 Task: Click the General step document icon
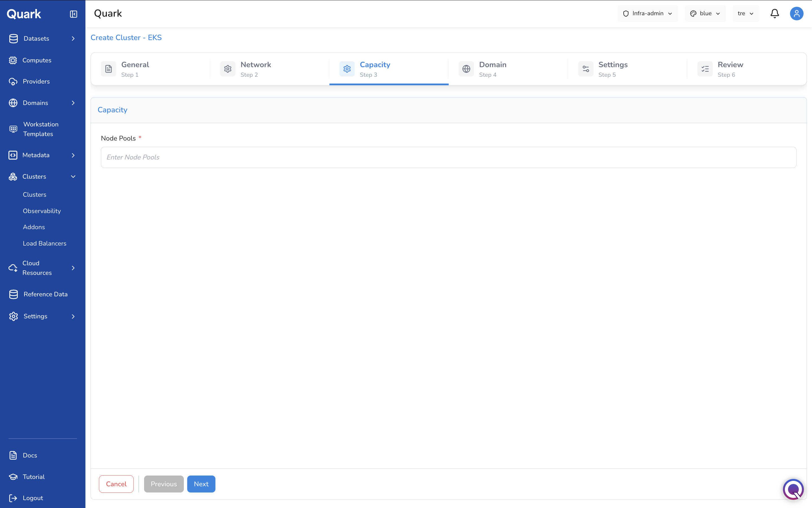point(108,69)
